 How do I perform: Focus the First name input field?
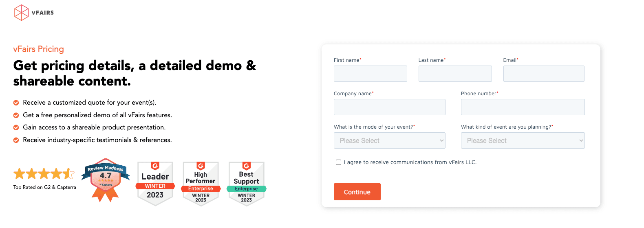[x=370, y=74]
